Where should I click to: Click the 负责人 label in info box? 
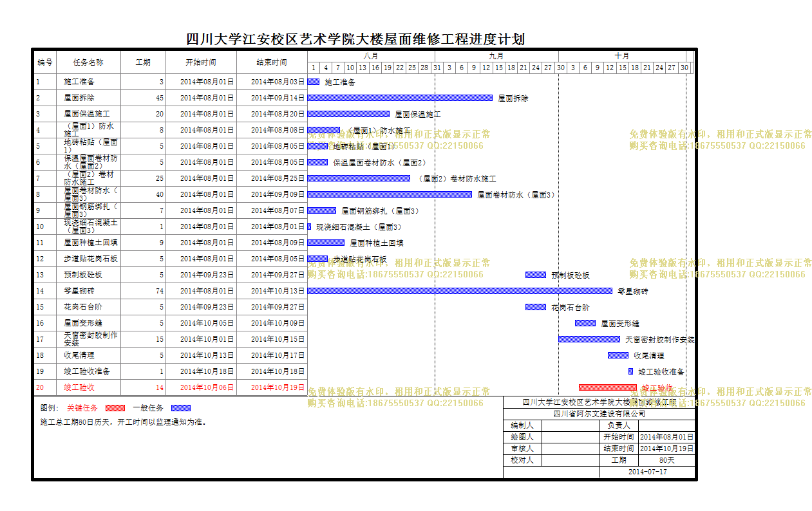[619, 425]
